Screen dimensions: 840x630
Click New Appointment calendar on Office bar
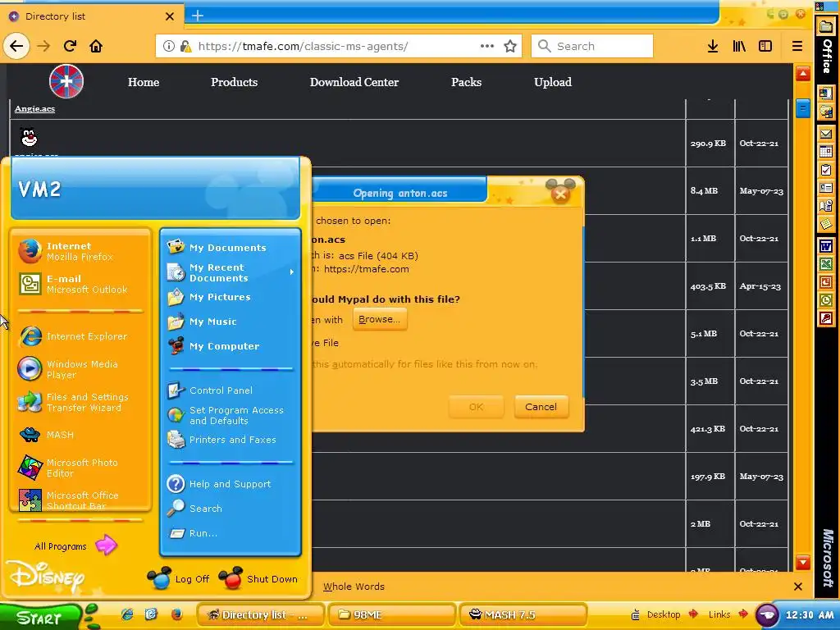[826, 152]
